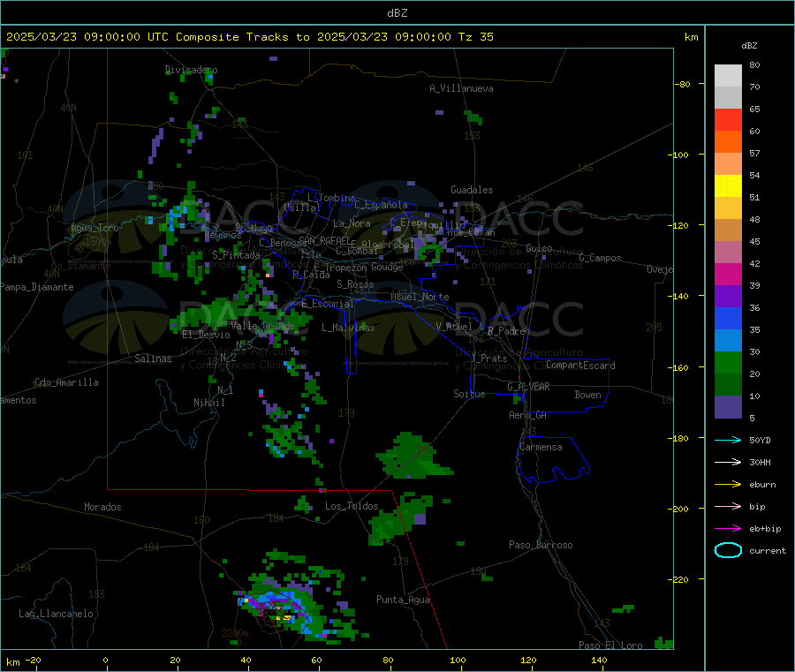This screenshot has width=795, height=672.
Task: Click the magenta eb+bip arrow in legend
Action: pyautogui.click(x=728, y=529)
